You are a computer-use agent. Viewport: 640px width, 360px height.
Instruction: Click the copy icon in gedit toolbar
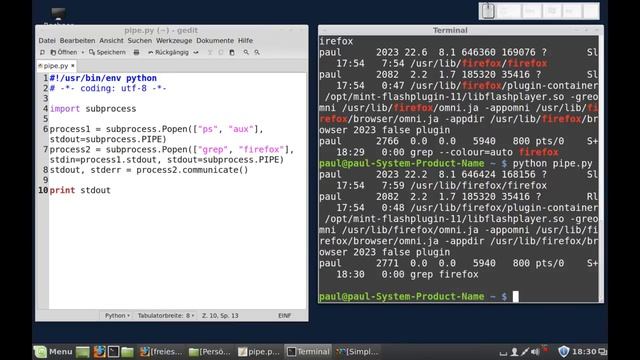[x=221, y=52]
